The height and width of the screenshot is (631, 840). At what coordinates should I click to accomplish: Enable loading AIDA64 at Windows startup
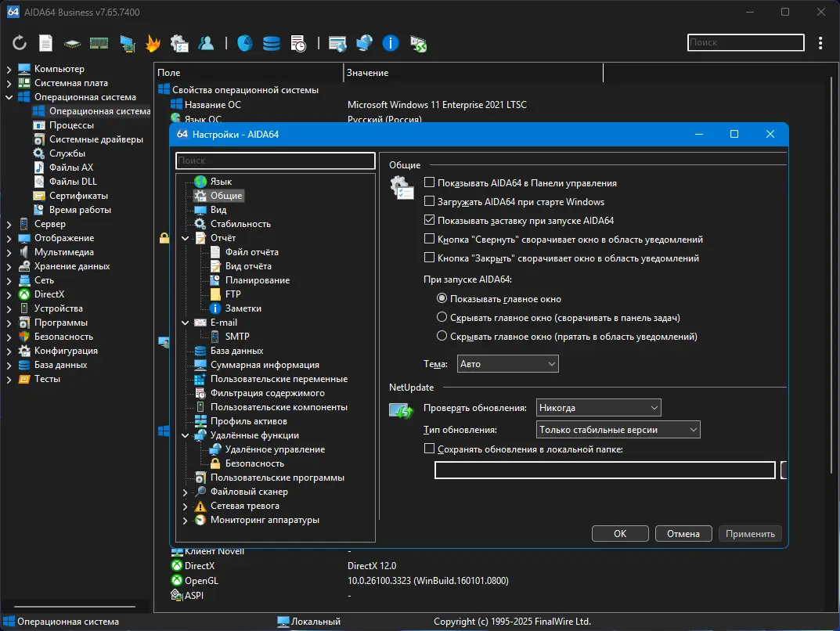[429, 202]
